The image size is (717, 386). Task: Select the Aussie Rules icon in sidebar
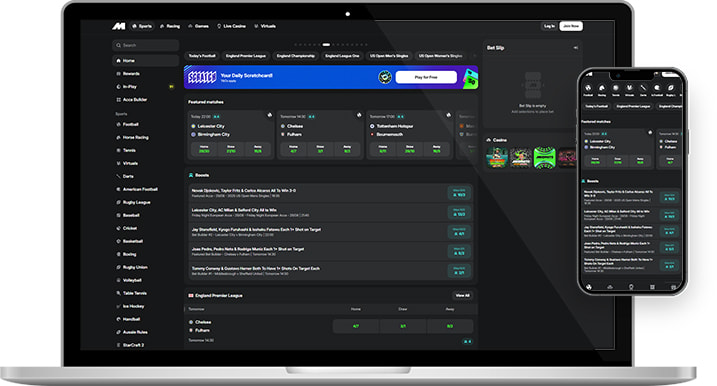point(118,332)
